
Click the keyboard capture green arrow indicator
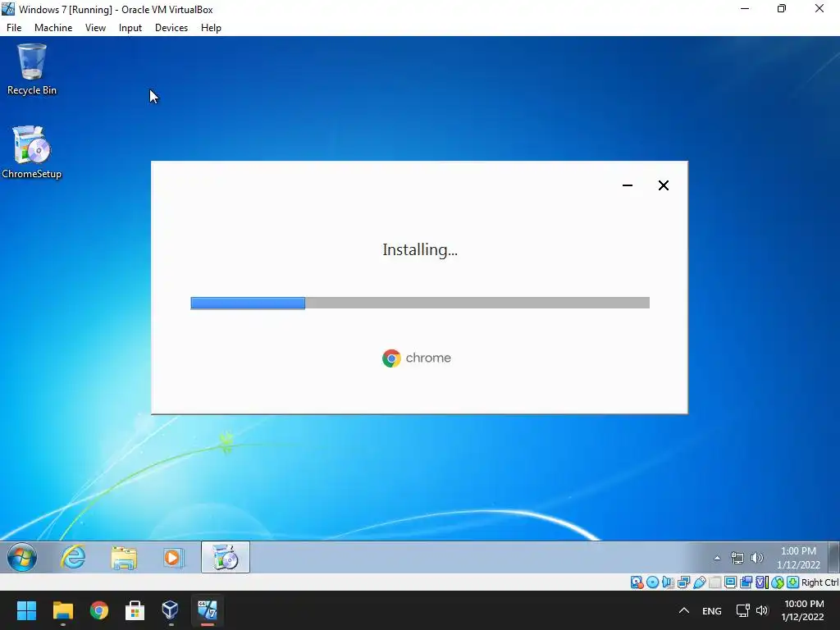pyautogui.click(x=793, y=582)
